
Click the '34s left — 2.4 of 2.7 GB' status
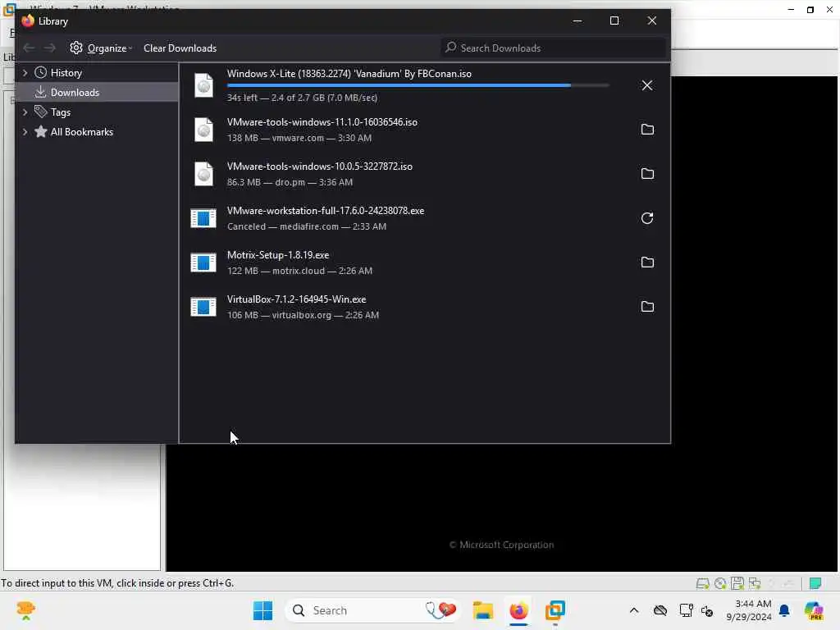click(x=302, y=98)
